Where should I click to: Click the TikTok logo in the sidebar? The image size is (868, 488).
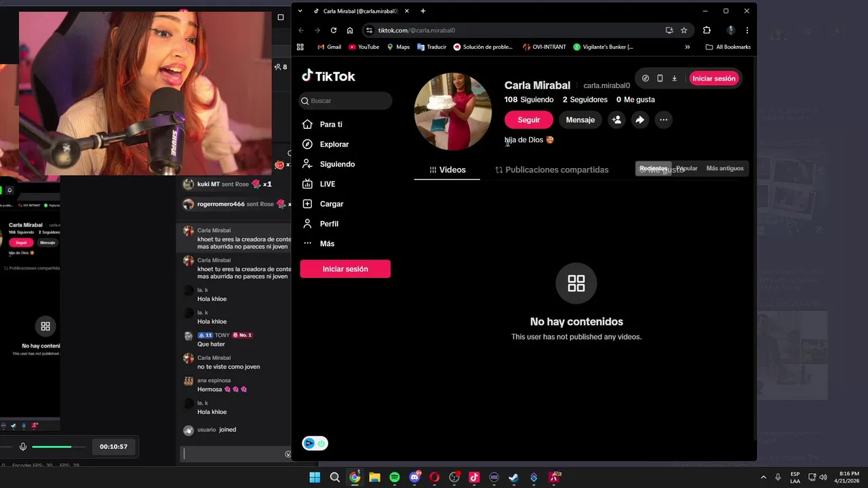328,76
